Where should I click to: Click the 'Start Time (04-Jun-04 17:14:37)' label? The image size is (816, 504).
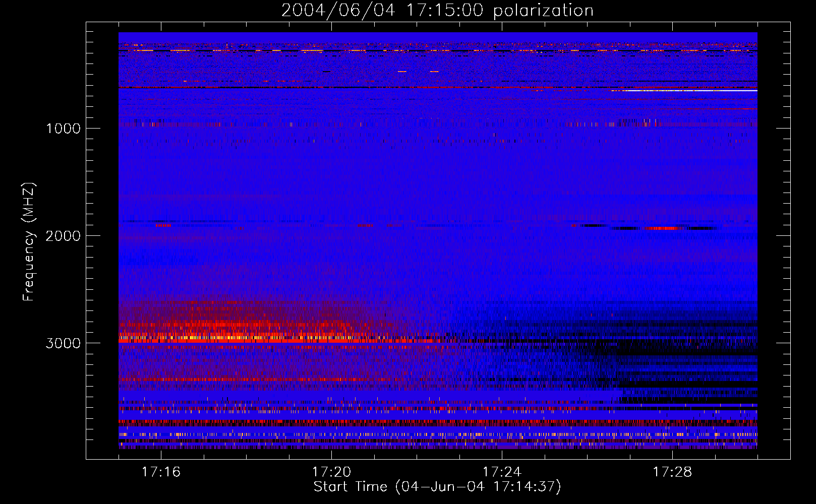pyautogui.click(x=437, y=487)
